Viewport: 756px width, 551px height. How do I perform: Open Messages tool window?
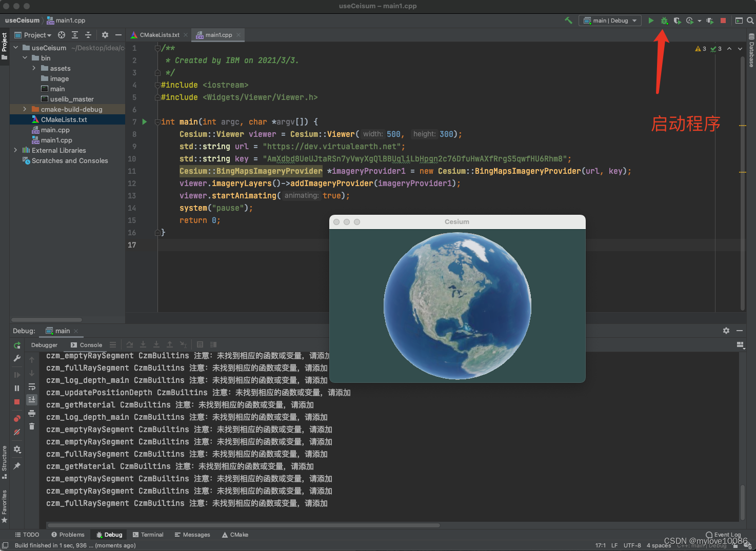192,535
